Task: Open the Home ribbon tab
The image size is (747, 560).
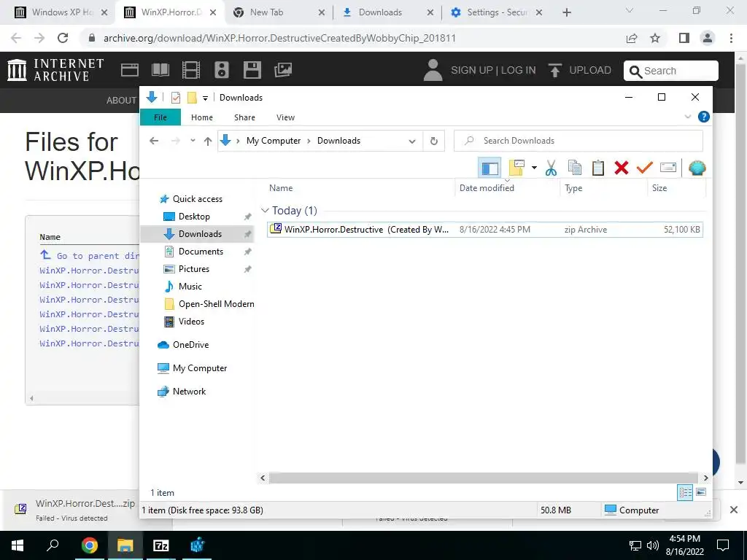Action: [202, 117]
